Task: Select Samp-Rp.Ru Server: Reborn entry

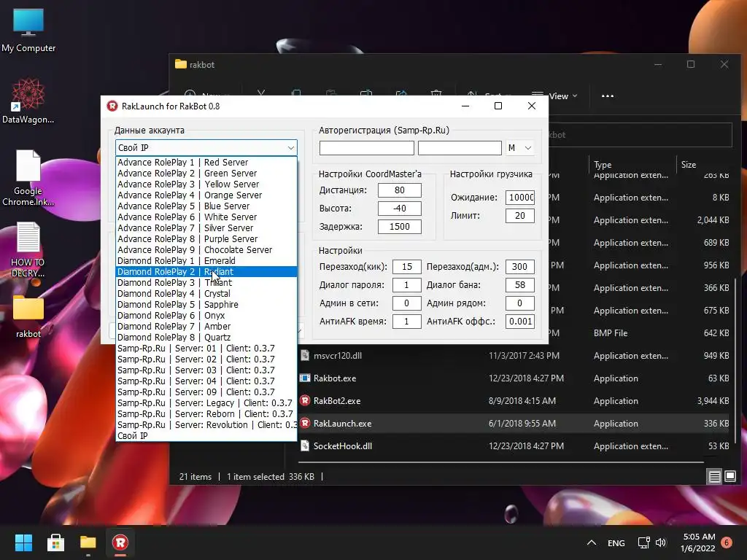Action: point(206,414)
